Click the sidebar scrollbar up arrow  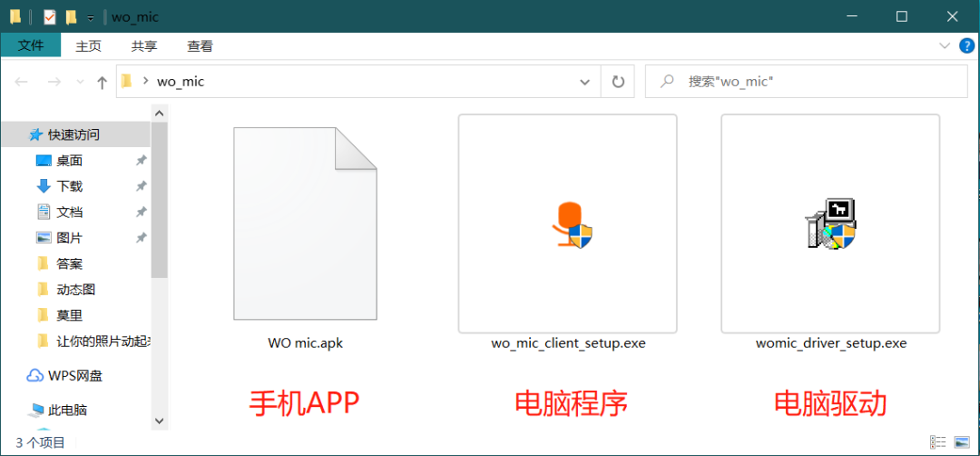click(160, 114)
